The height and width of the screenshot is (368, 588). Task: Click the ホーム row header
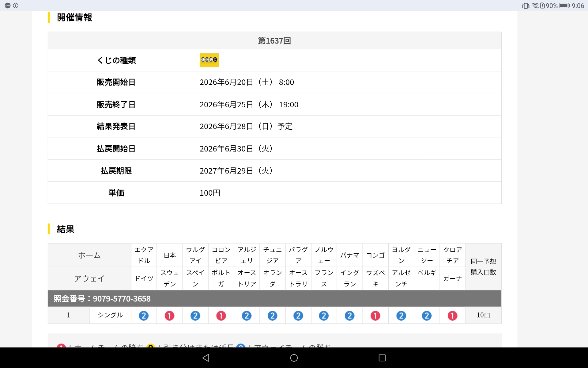point(89,255)
